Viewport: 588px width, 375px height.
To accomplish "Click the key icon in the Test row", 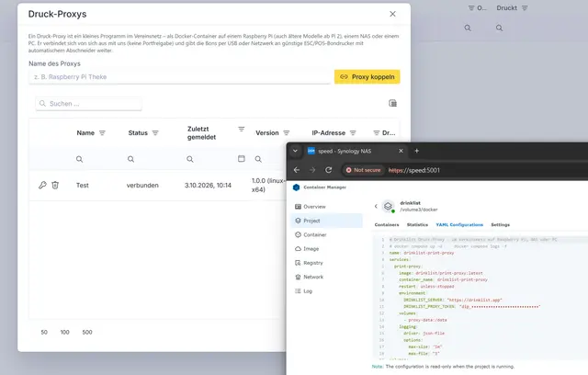I will [x=42, y=185].
